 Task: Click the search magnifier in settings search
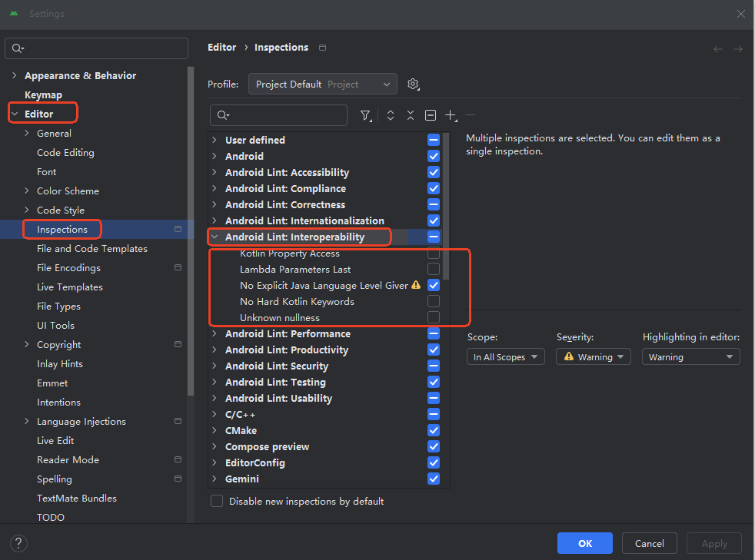click(18, 48)
